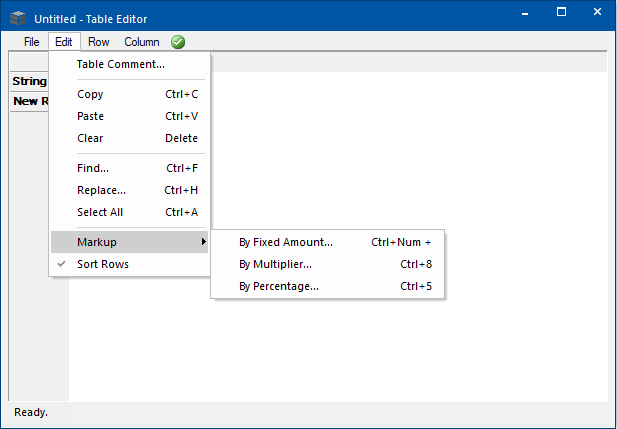Close the open Edit menu
The image size is (617, 429).
(64, 42)
